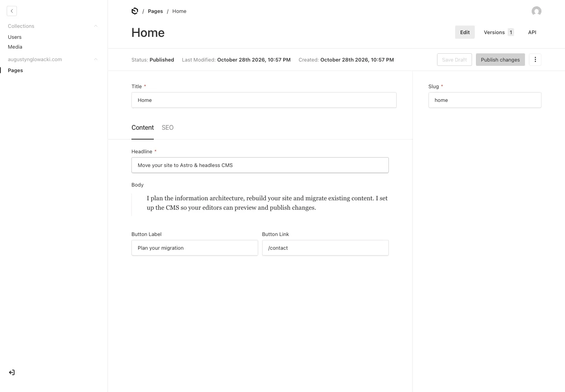565x392 pixels.
Task: Go to Pages in the sidebar
Action: pos(15,70)
